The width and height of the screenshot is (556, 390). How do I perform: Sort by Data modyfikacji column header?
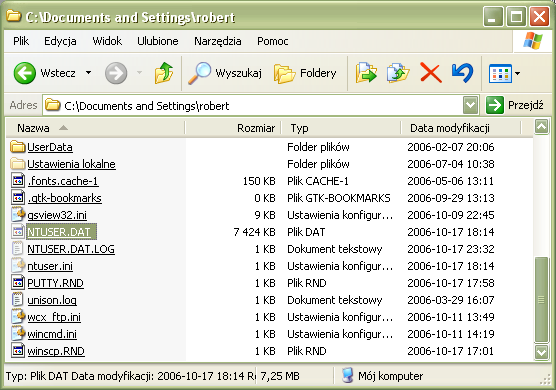(x=461, y=128)
